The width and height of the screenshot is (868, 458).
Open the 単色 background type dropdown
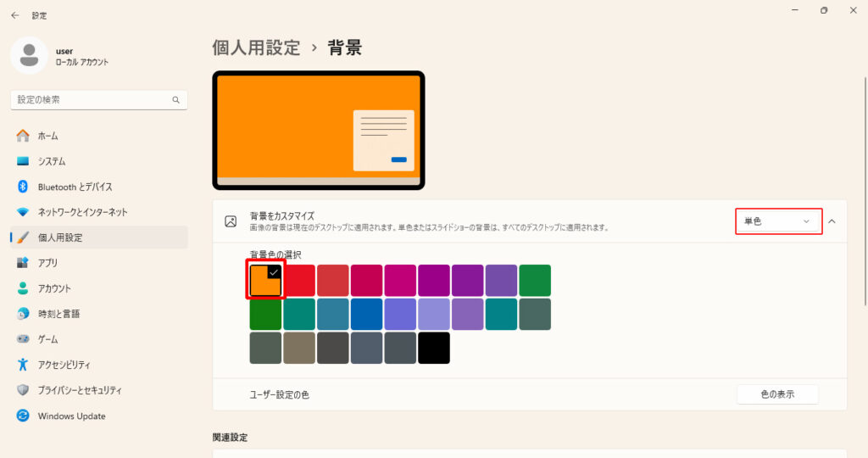(x=778, y=221)
